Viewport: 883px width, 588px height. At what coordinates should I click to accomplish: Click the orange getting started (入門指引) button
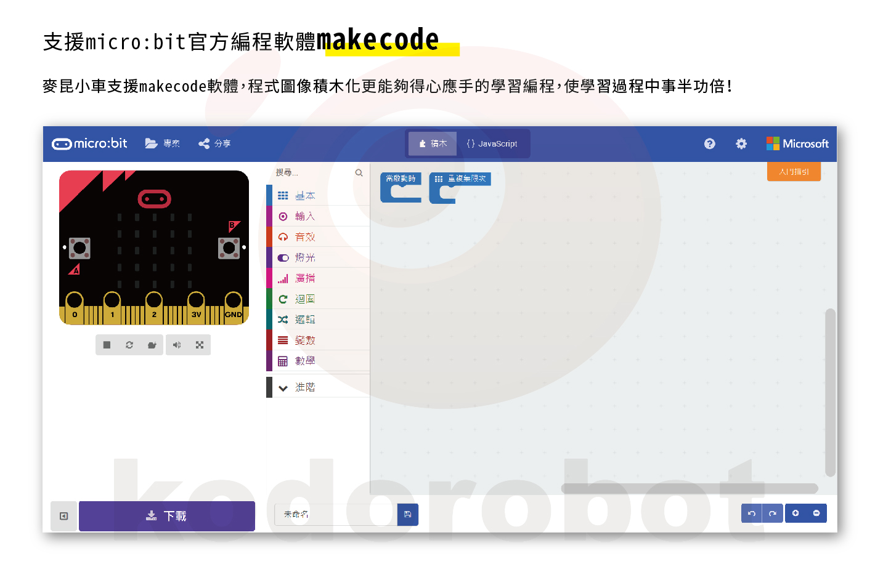pyautogui.click(x=794, y=172)
